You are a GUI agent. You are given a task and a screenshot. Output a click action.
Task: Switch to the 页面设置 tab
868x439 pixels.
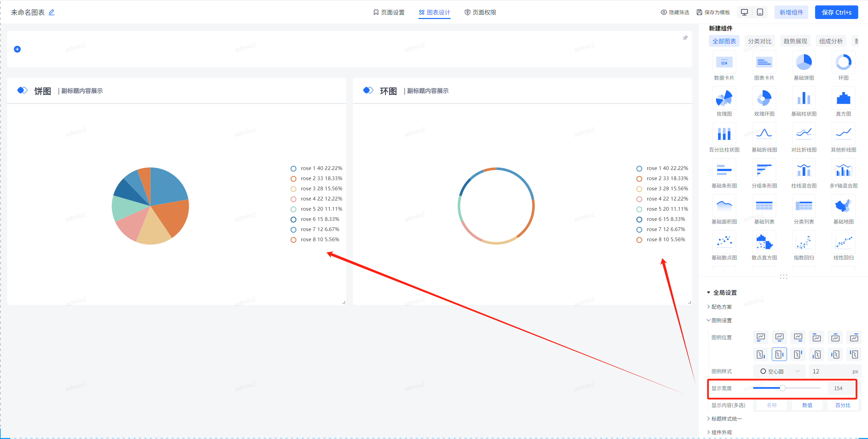tap(389, 13)
